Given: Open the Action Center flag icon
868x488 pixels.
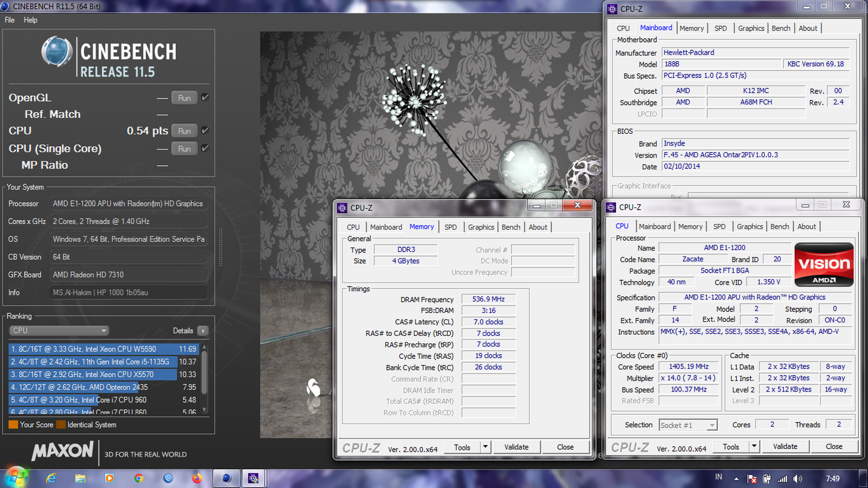Looking at the screenshot, I should tap(752, 479).
